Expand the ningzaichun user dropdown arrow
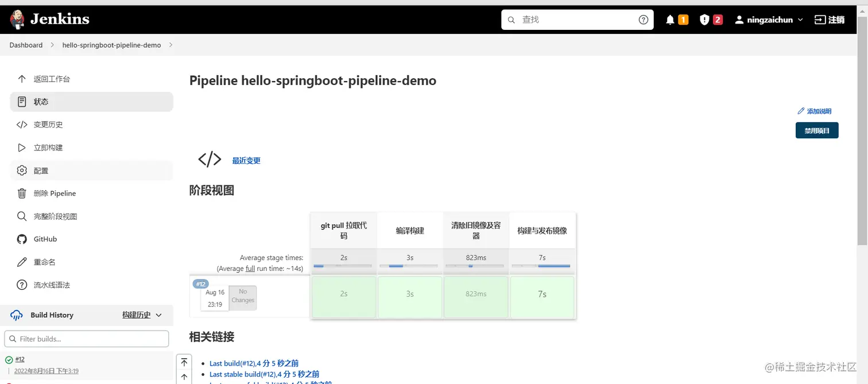 point(801,20)
